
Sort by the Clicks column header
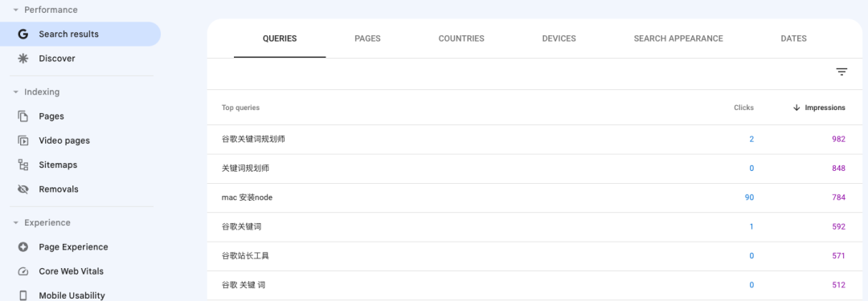pyautogui.click(x=743, y=108)
